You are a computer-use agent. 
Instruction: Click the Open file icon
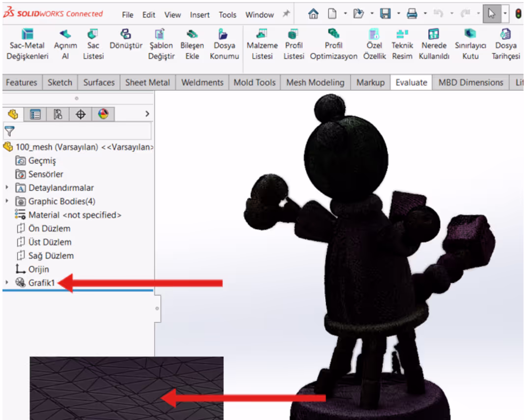point(358,14)
